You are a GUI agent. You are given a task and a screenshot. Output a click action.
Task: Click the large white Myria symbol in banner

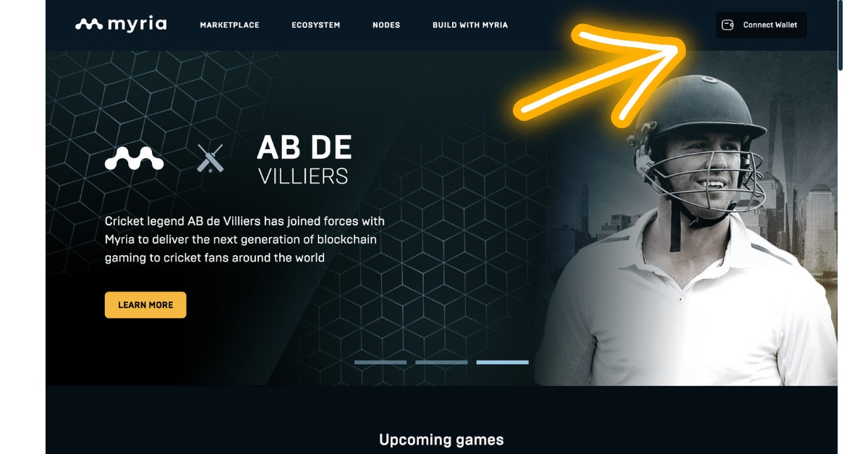click(x=135, y=158)
